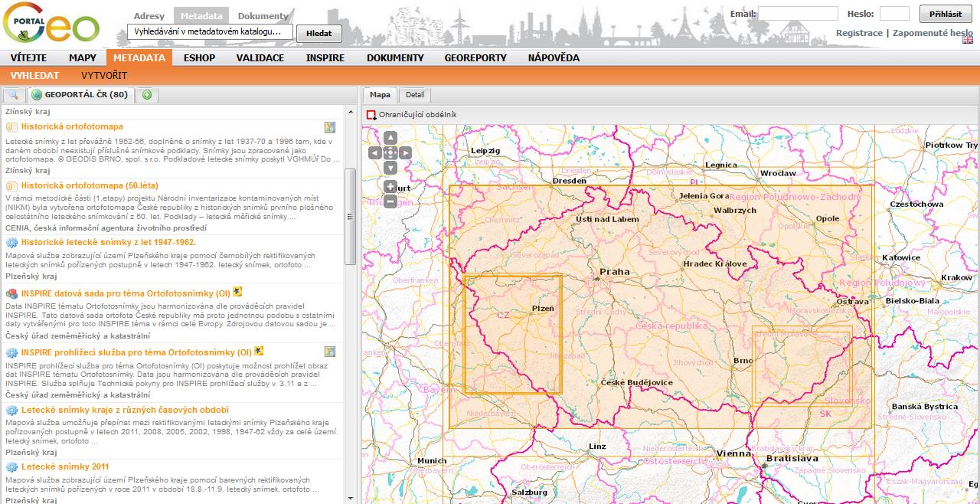Focus the metadata catalogue search field
The width and height of the screenshot is (980, 504).
(211, 32)
